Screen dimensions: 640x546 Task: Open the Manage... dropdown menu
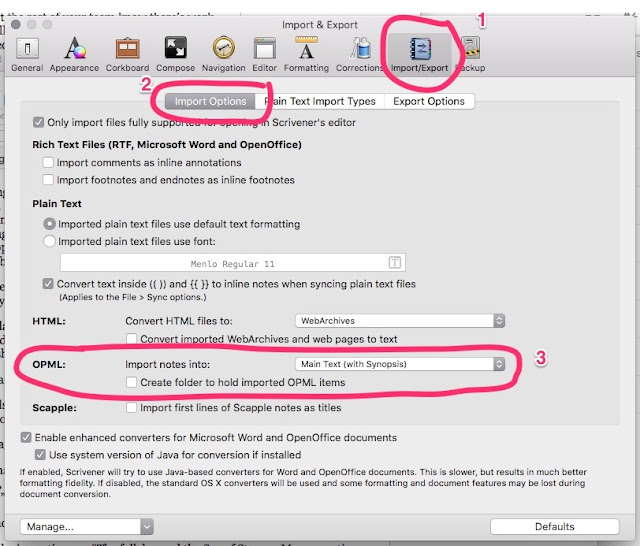(87, 527)
